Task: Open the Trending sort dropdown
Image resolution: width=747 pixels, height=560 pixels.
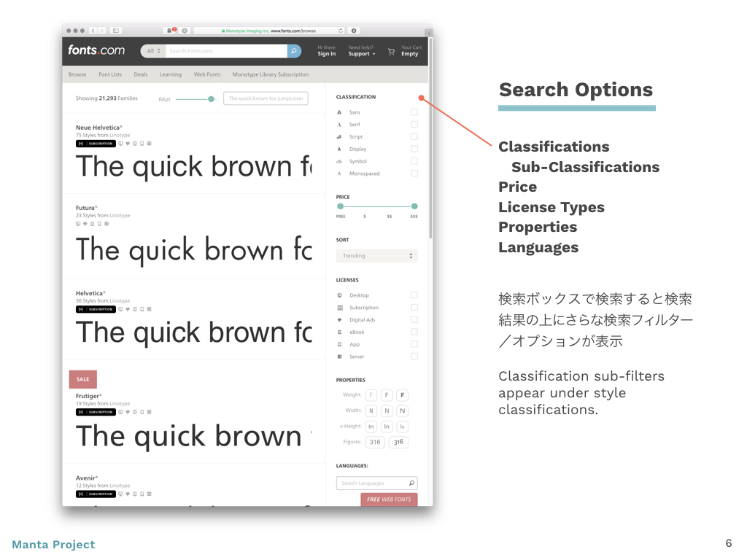Action: click(x=377, y=256)
